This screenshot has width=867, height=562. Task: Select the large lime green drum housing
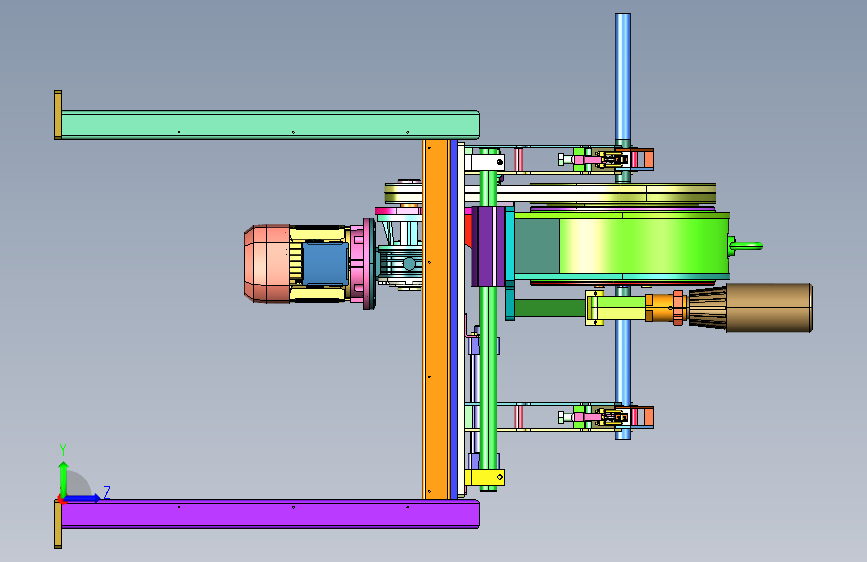[644, 246]
